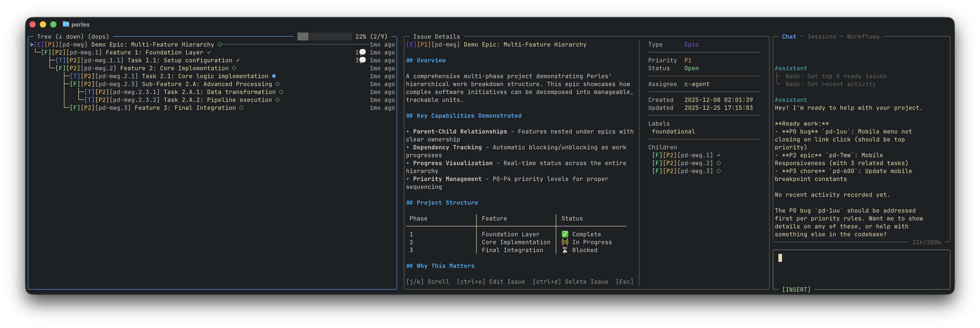Screen dimensions: 980x328
Task: Click the status circle on Feature 3: Final Integration
Action: pyautogui.click(x=241, y=108)
